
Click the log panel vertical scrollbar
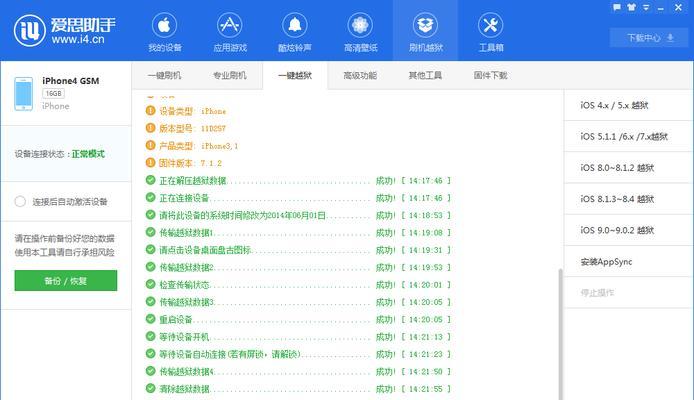pos(561,334)
